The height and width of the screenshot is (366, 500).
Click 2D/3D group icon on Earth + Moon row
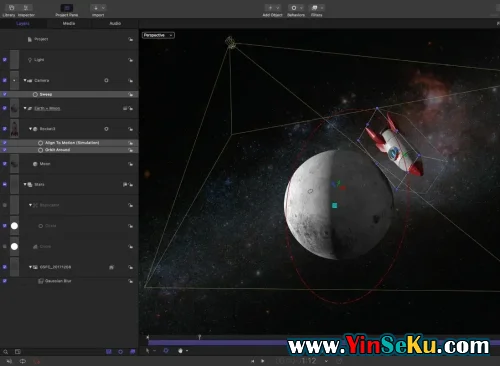125,108
